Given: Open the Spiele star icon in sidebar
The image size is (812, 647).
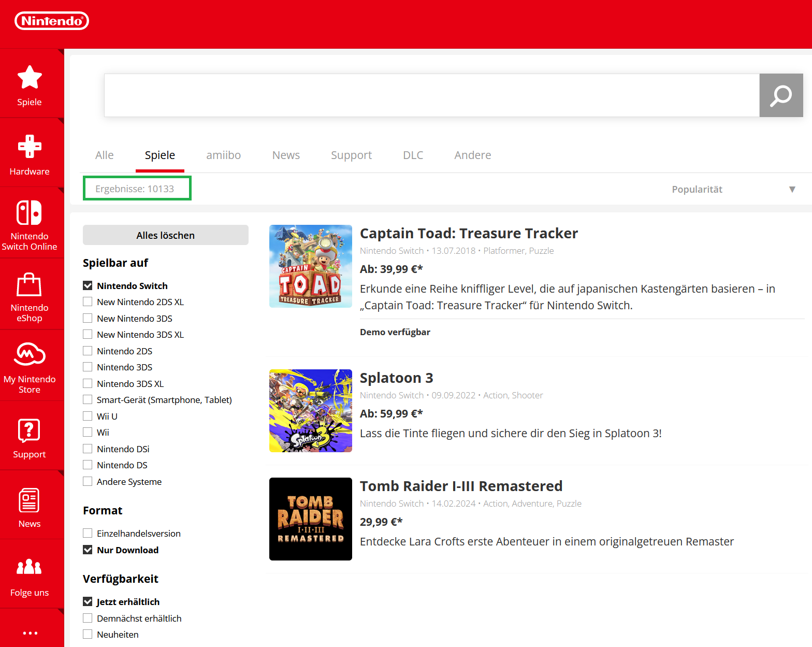Looking at the screenshot, I should tap(30, 77).
